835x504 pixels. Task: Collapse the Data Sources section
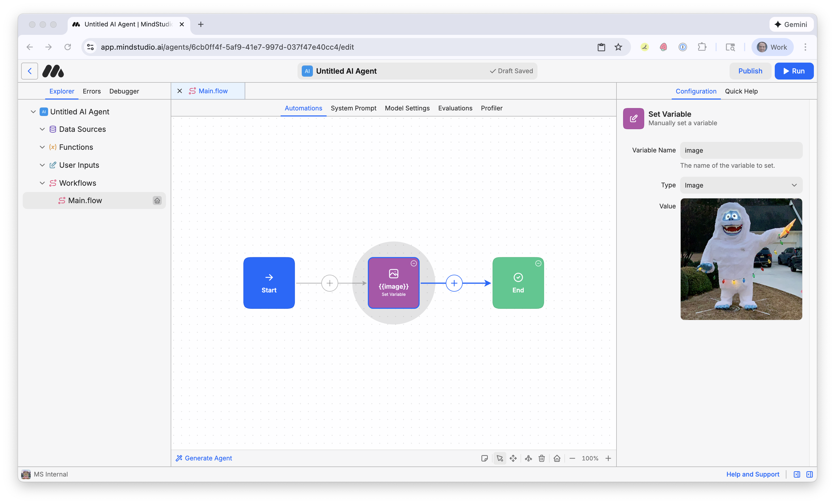click(x=42, y=129)
